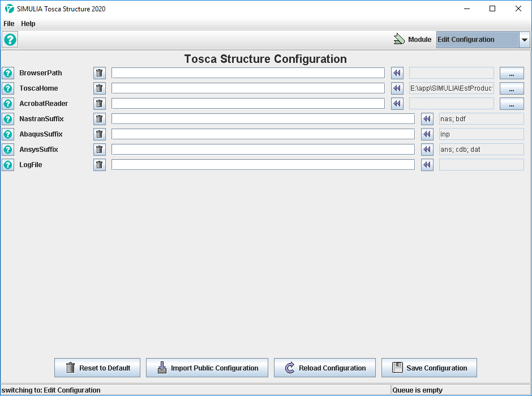Image resolution: width=532 pixels, height=396 pixels.
Task: Copy default 'nas; bdf' into NastranSuffix field
Action: click(427, 119)
